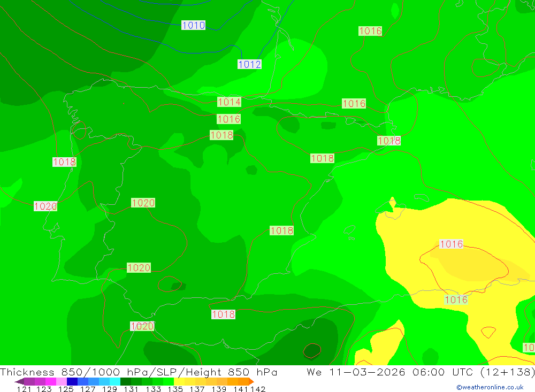535x392 pixels.
Task: Click legend value 129
Action: (109, 389)
